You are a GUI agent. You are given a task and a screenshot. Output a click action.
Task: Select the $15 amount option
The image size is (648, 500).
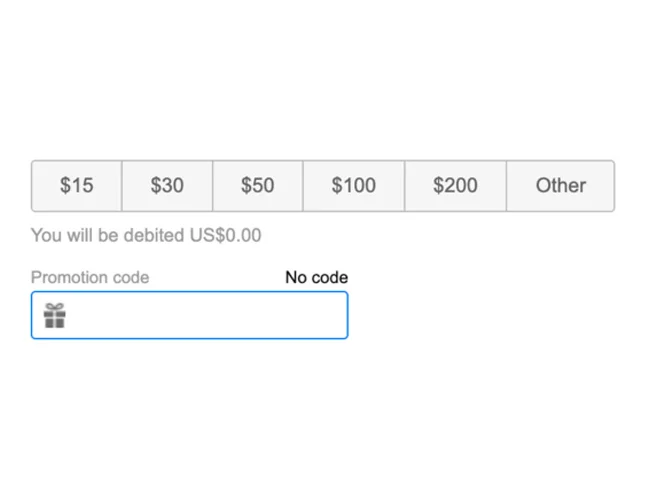tap(76, 186)
